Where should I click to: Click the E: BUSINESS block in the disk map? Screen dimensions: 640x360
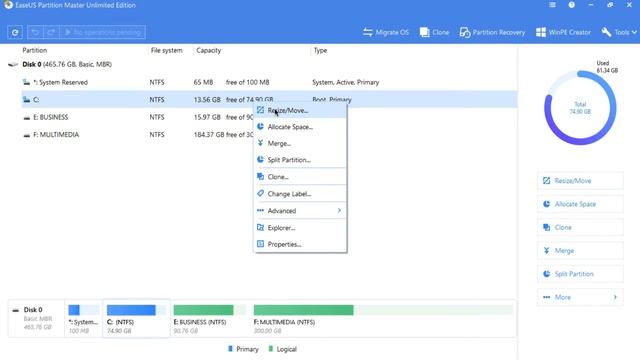coord(210,319)
